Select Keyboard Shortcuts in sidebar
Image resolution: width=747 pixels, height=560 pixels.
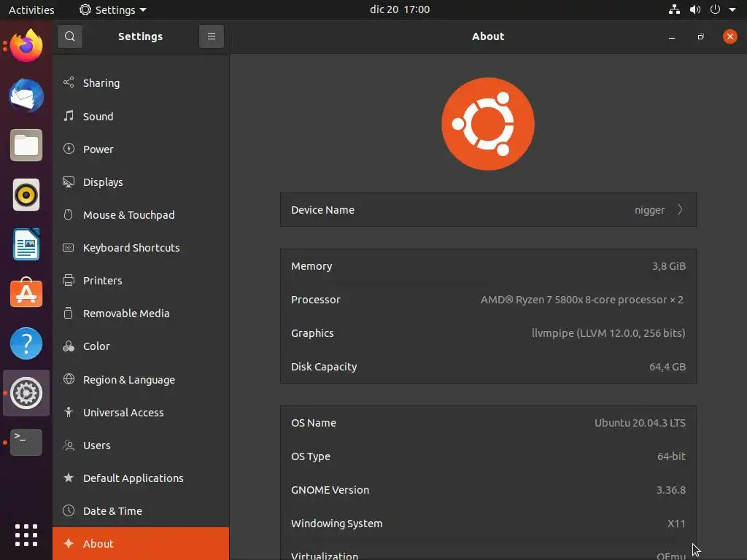pos(141,248)
